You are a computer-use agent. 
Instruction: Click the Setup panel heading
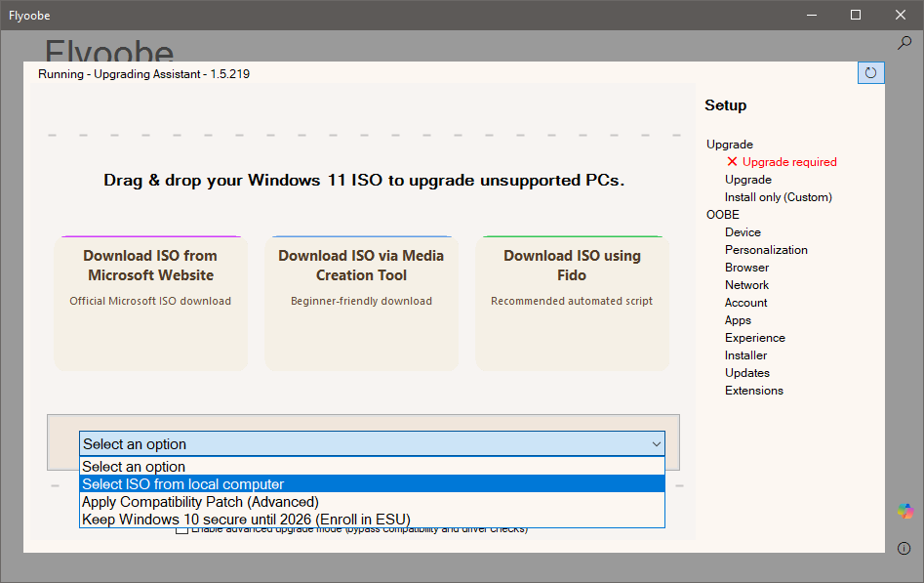[725, 105]
